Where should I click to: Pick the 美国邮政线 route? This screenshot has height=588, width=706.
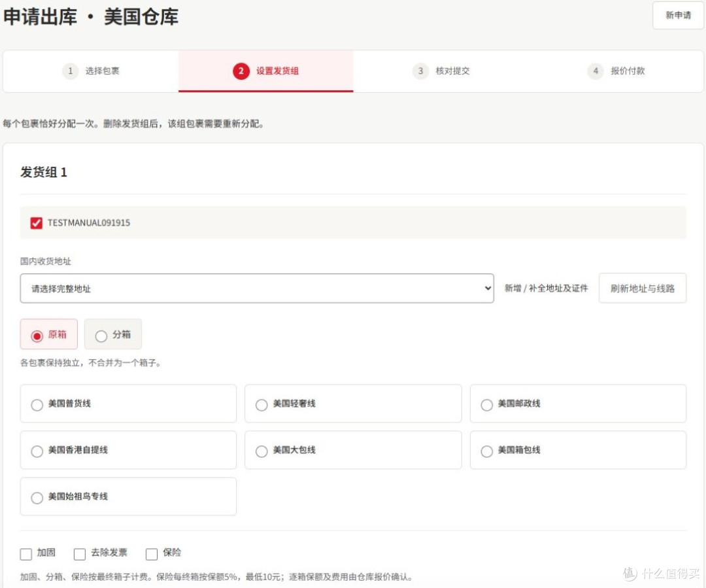[578, 404]
